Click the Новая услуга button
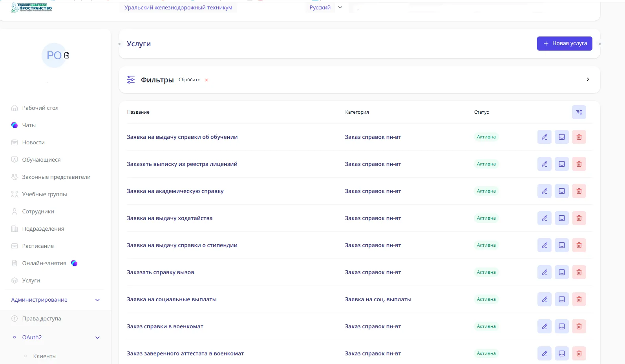The image size is (625, 364). [565, 44]
